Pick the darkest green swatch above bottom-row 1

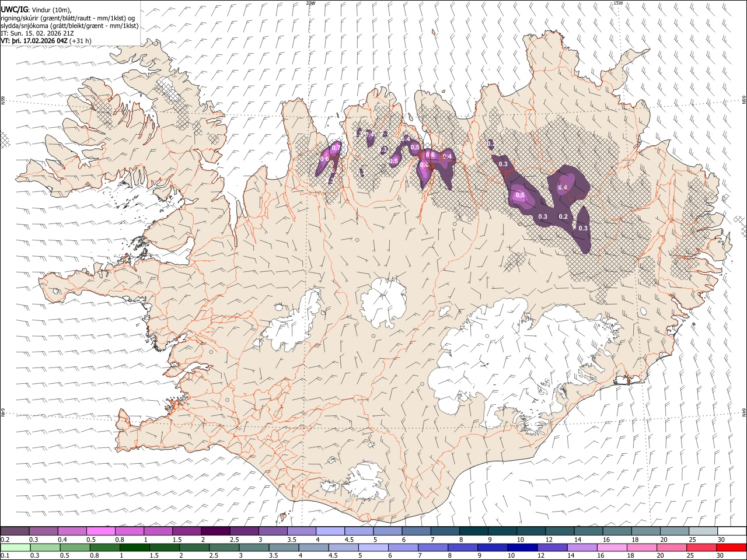click(134, 548)
